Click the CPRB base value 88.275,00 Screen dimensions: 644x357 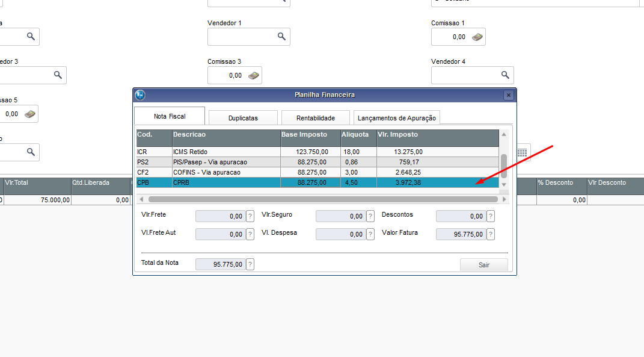(310, 182)
